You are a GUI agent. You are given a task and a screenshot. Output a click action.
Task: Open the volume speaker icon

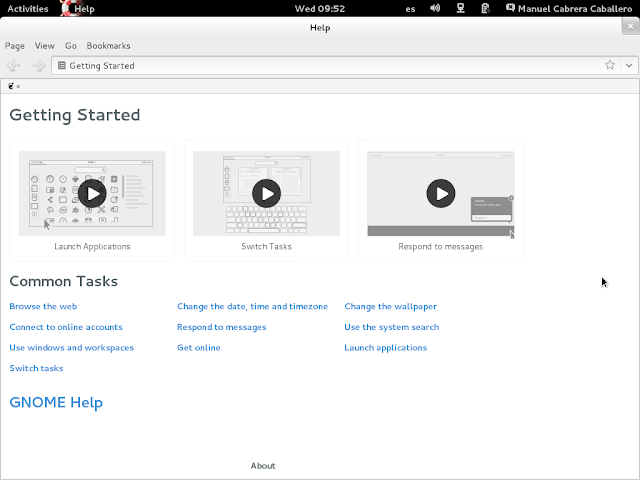435,8
